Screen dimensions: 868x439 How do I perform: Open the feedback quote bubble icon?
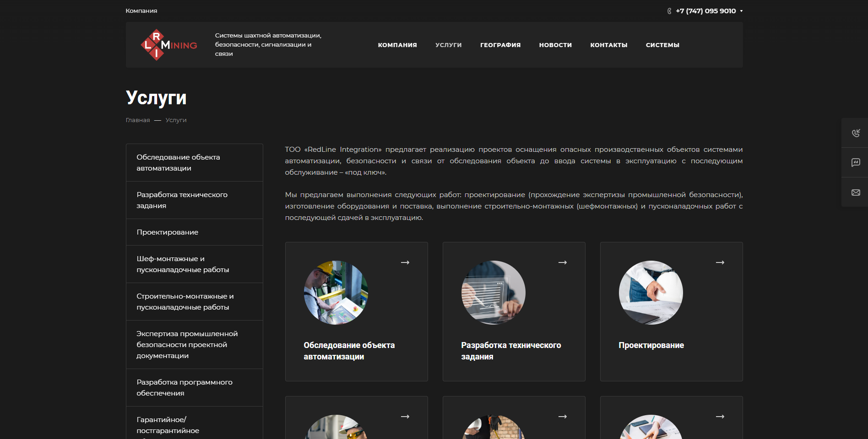855,162
